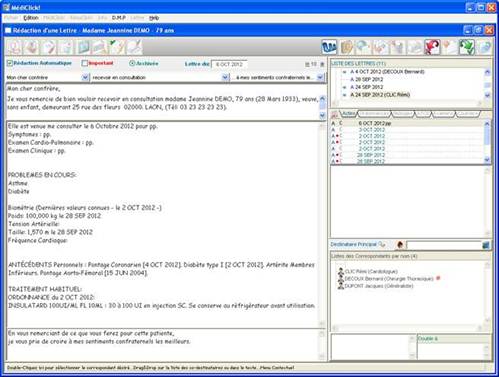
Task: Click the introduction scrollbar's up arrow
Action: (x=322, y=99)
